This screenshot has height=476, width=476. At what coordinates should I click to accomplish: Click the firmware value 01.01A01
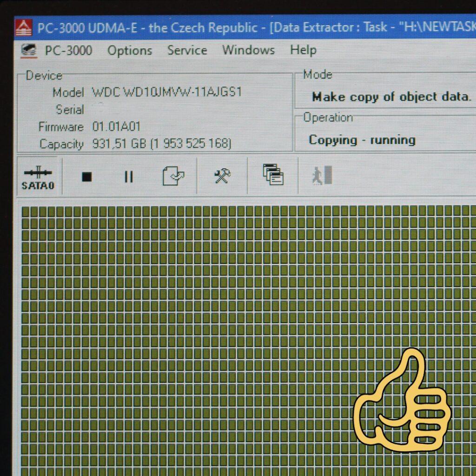pyautogui.click(x=116, y=126)
